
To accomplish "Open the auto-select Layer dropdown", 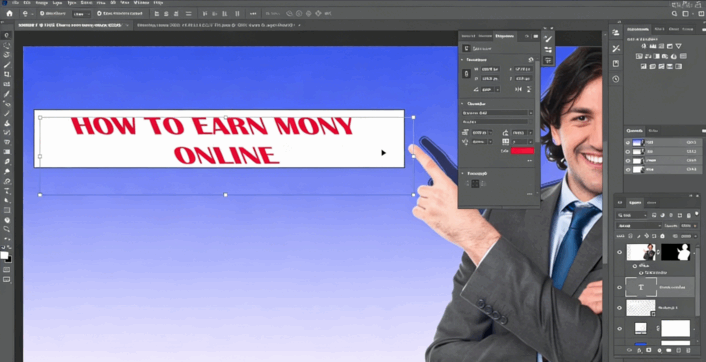I will pos(81,14).
